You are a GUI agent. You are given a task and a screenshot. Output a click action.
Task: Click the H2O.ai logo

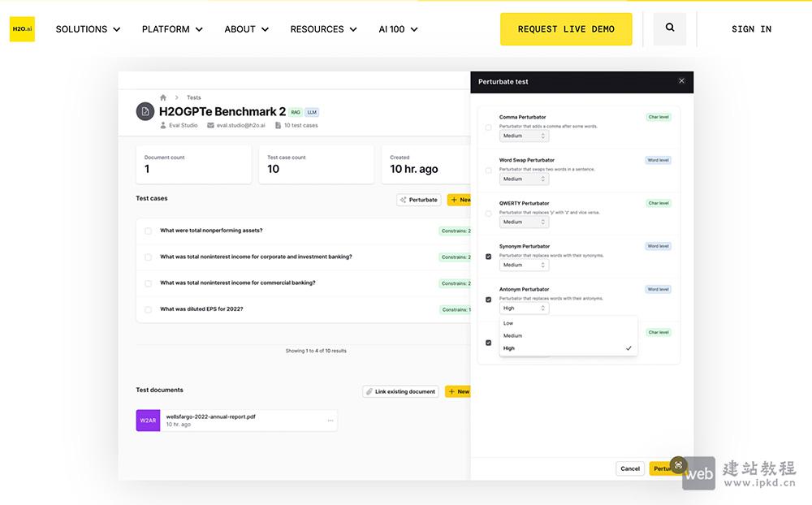(x=22, y=29)
